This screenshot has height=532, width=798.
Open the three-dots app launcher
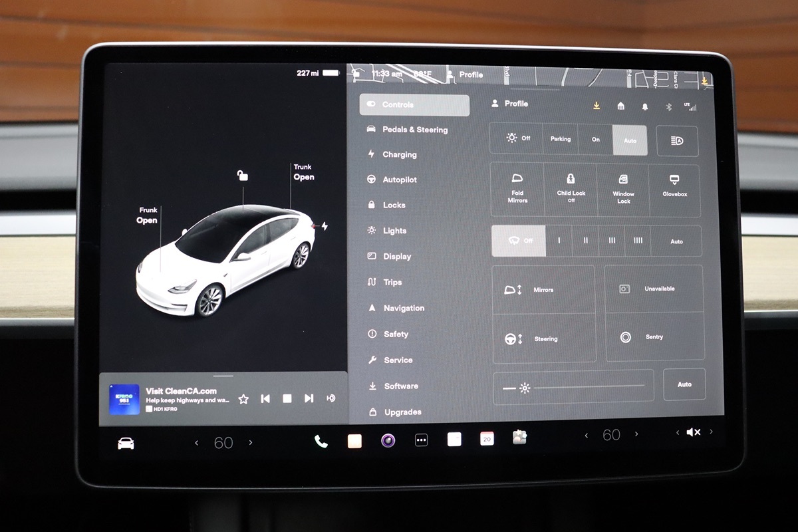click(421, 440)
